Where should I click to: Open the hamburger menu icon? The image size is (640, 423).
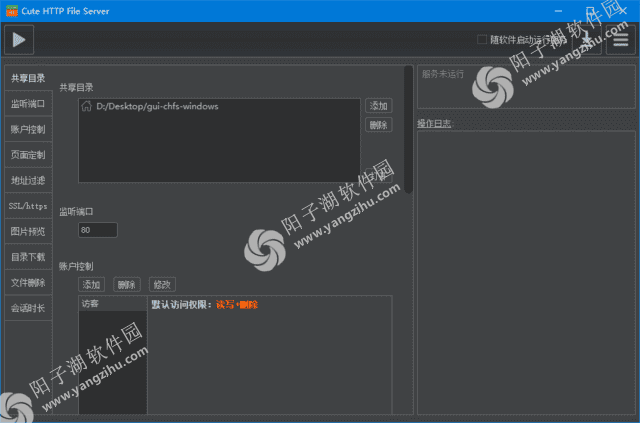(620, 40)
